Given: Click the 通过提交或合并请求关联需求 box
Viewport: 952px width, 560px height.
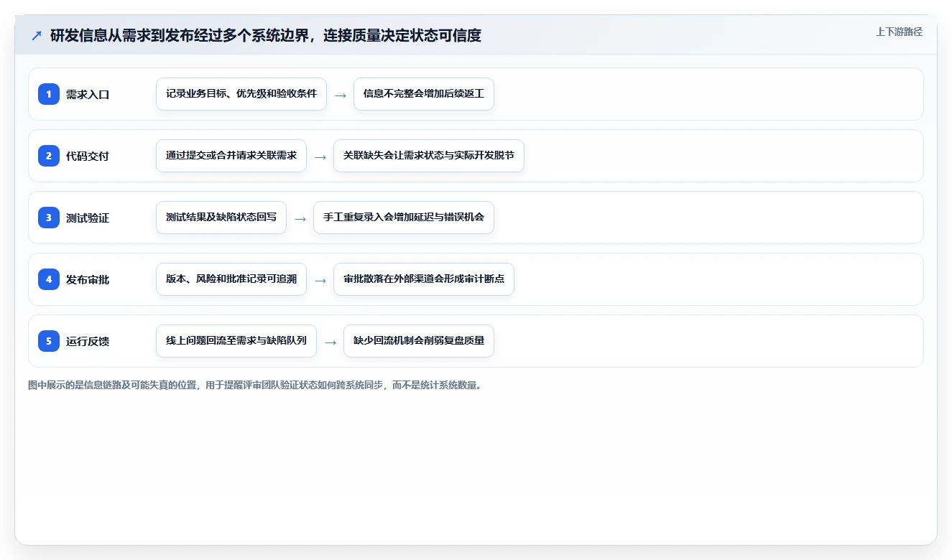Looking at the screenshot, I should point(231,156).
